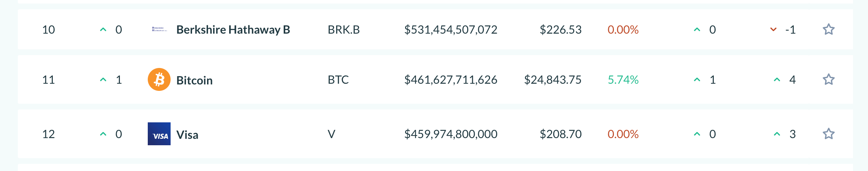The height and width of the screenshot is (171, 868).
Task: Click the Visa logo icon
Action: (x=159, y=134)
